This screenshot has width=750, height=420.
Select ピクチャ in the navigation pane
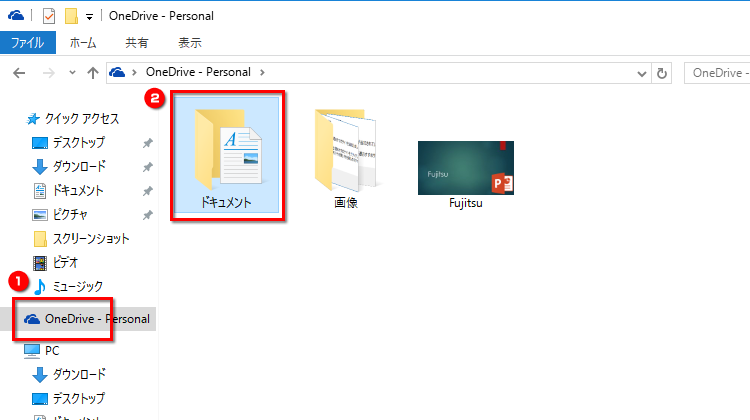coord(70,214)
